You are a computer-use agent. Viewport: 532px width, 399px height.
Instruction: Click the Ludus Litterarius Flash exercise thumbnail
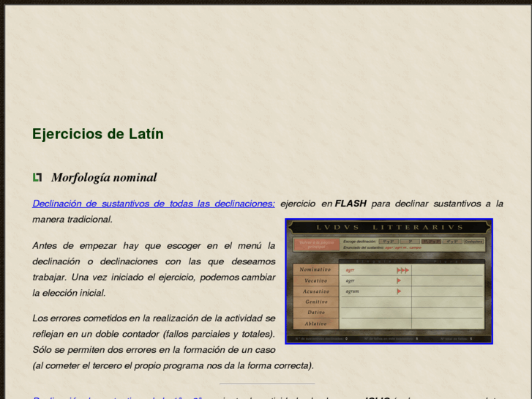(x=389, y=281)
